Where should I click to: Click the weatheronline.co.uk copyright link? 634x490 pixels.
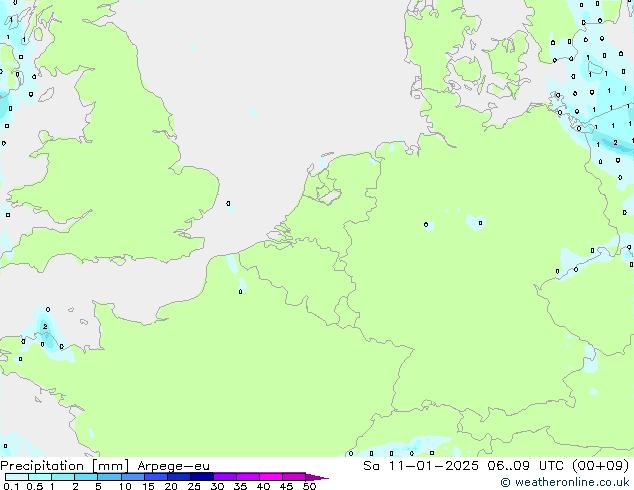coord(564,482)
